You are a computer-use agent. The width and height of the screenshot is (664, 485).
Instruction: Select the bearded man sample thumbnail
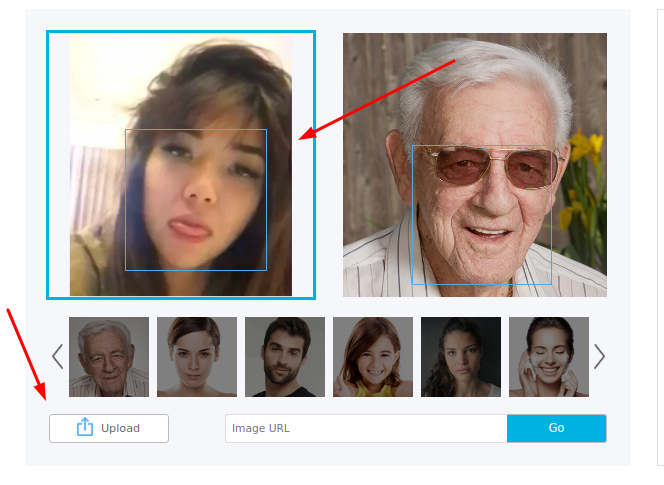click(285, 357)
